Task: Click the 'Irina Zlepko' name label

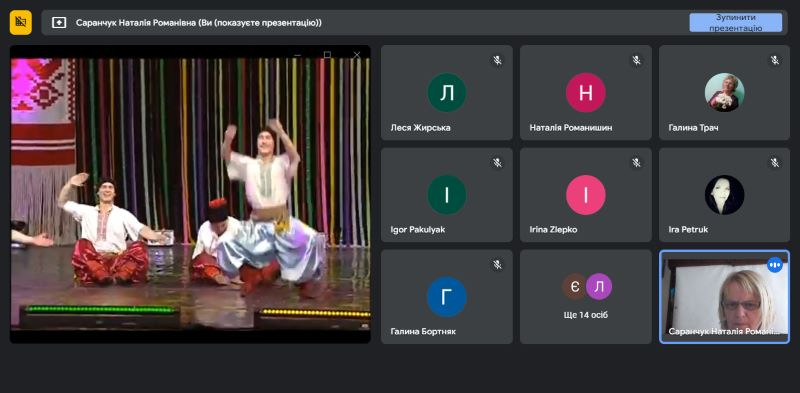Action: click(x=553, y=230)
